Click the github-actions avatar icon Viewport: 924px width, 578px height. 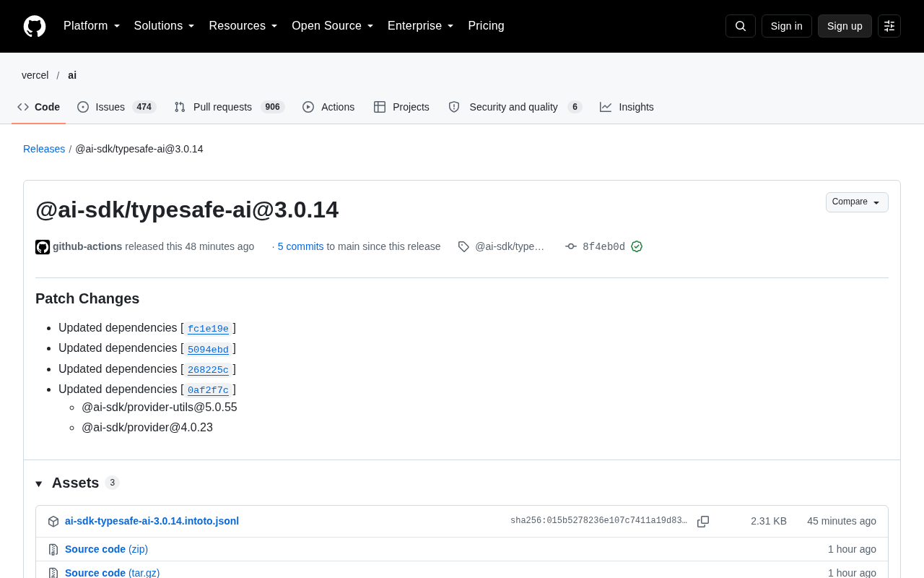(43, 247)
